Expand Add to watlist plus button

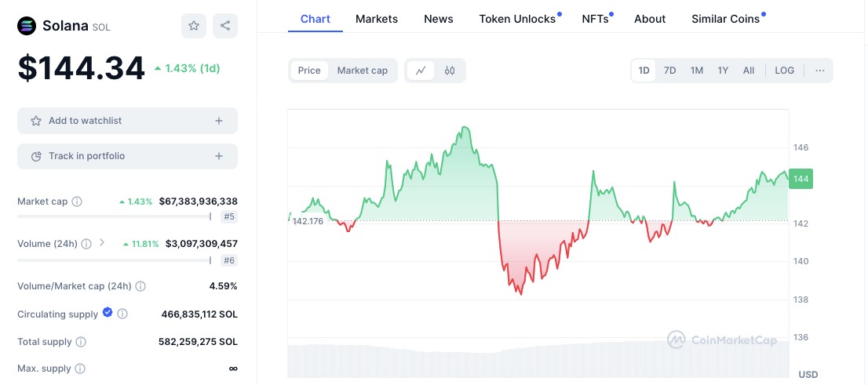pyautogui.click(x=219, y=121)
